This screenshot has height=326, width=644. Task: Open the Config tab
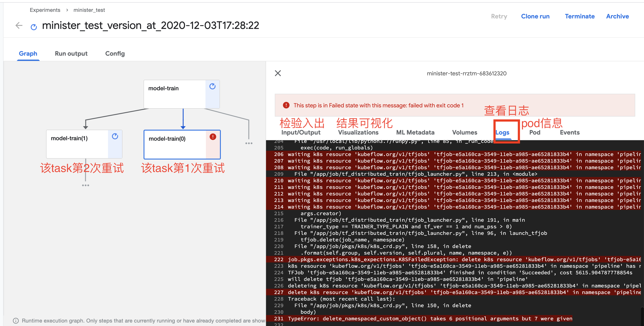pos(115,53)
